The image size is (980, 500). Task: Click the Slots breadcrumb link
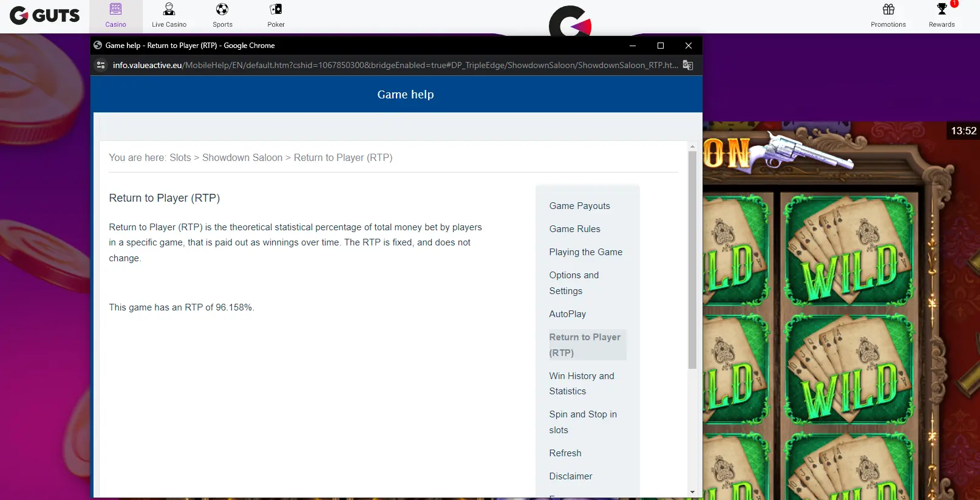click(x=180, y=158)
